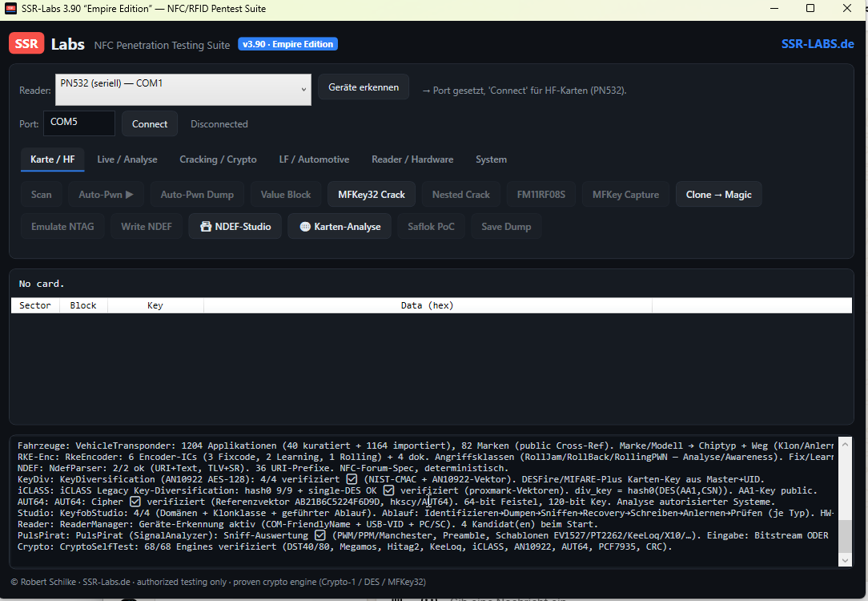The image size is (868, 601).
Task: Open the Cracking / Crypto tab
Action: coord(218,159)
